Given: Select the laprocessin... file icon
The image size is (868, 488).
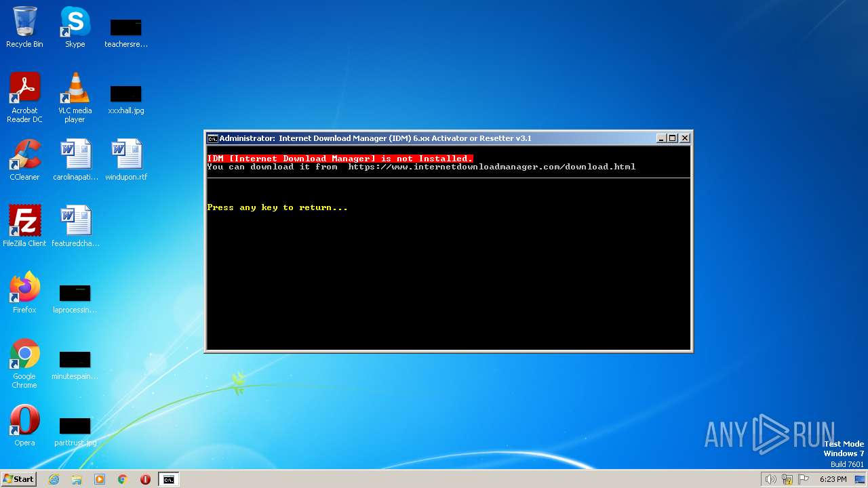Looking at the screenshot, I should tap(75, 298).
